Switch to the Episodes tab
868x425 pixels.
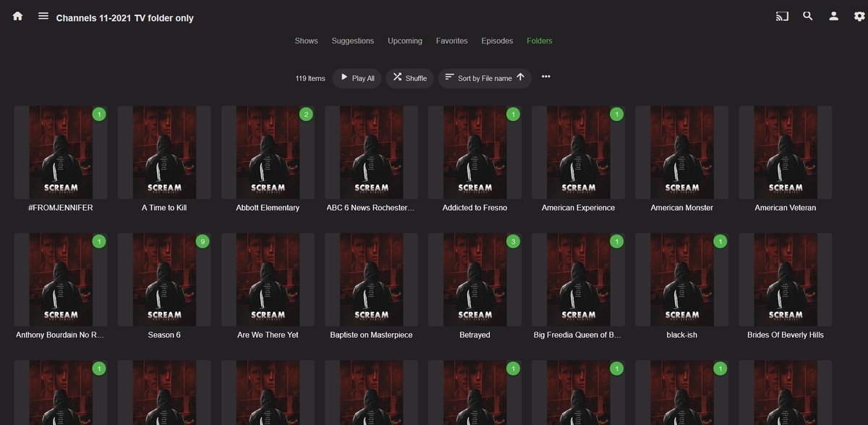click(497, 41)
